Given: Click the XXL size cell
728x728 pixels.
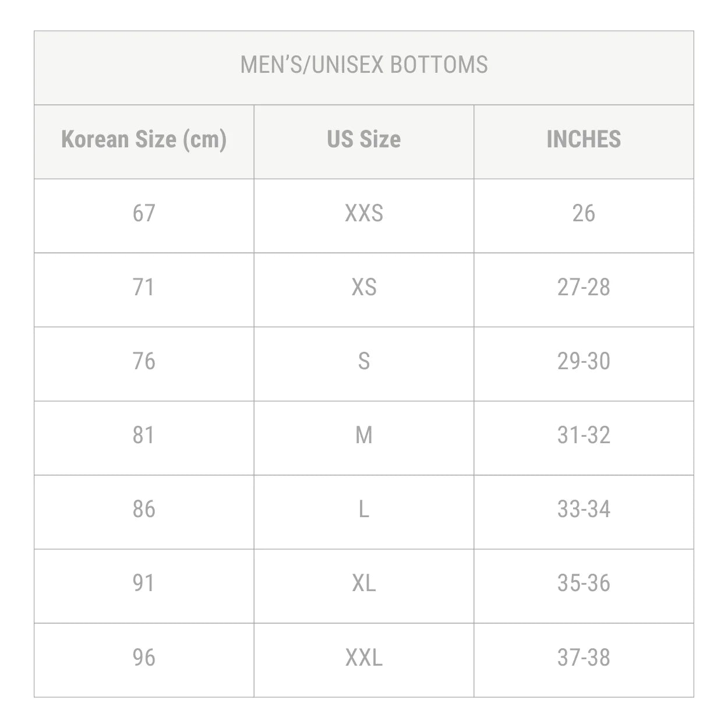Looking at the screenshot, I should click(x=364, y=658).
